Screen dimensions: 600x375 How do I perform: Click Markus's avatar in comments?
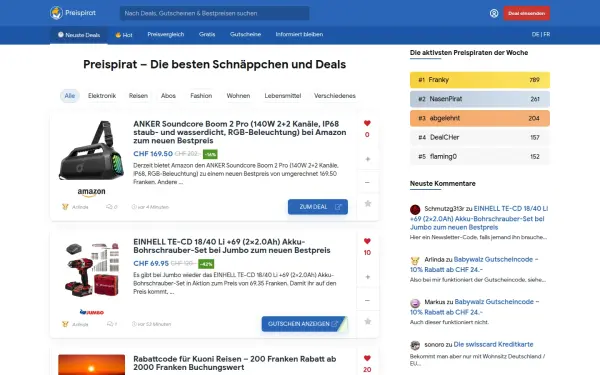[x=415, y=303]
